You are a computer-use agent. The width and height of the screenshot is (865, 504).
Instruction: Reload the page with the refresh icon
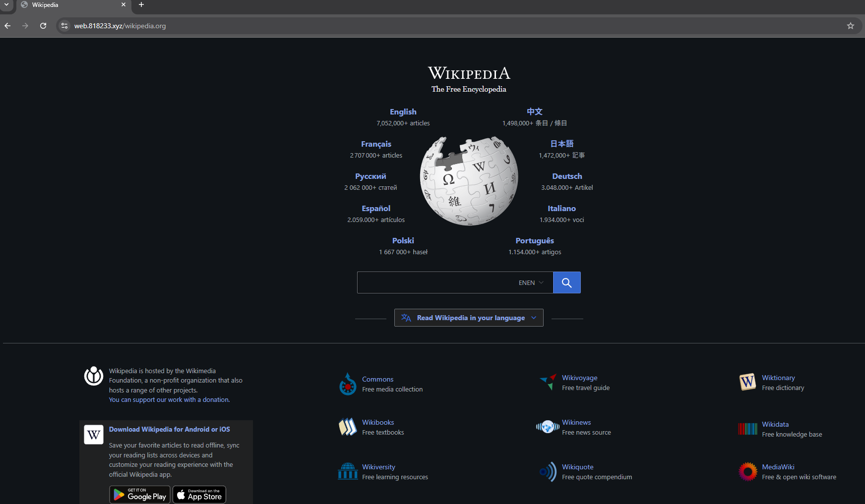(x=43, y=26)
